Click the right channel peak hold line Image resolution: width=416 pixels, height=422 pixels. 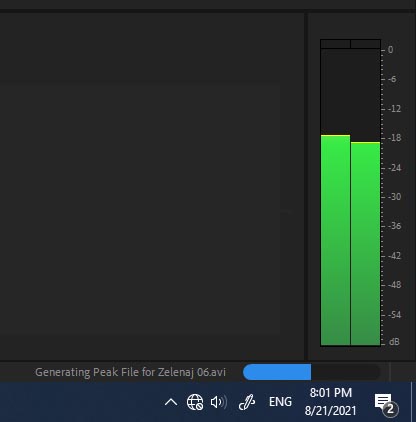365,142
